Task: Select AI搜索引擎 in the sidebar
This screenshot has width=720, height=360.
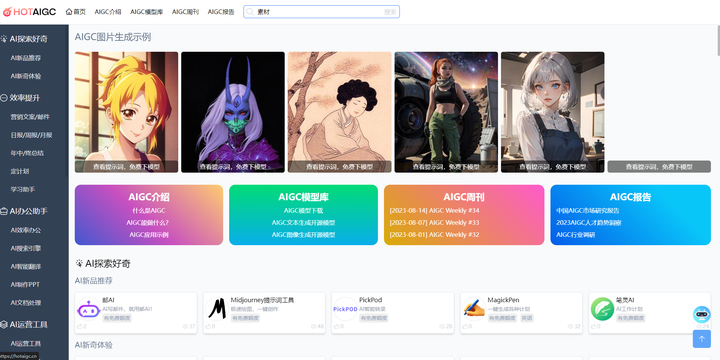Action: coord(26,248)
